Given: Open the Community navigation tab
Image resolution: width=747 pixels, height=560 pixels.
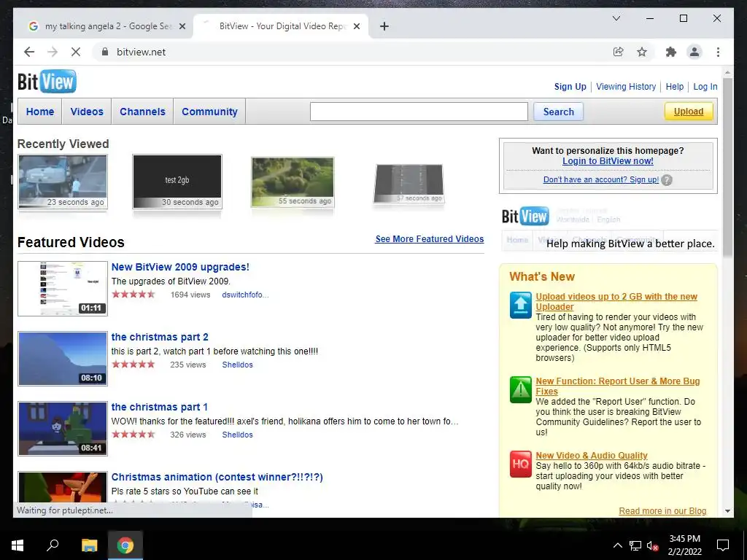Looking at the screenshot, I should pos(209,112).
